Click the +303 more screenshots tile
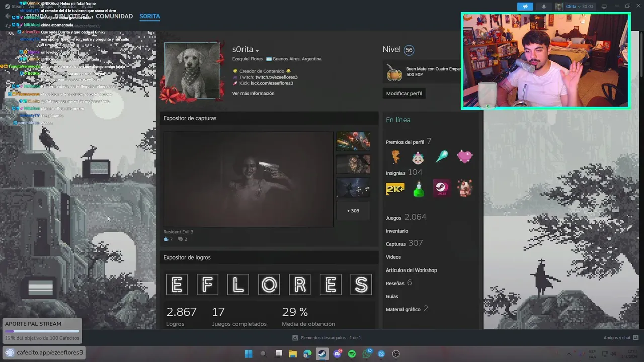Image resolution: width=644 pixels, height=362 pixels. 353,211
